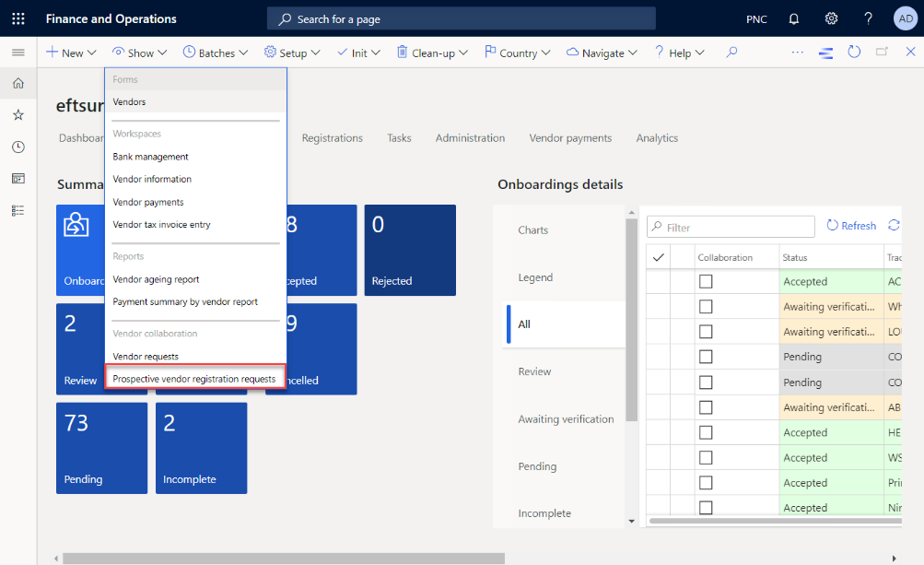Expand the navigation pane hamburger icon
924x565 pixels.
pos(18,53)
